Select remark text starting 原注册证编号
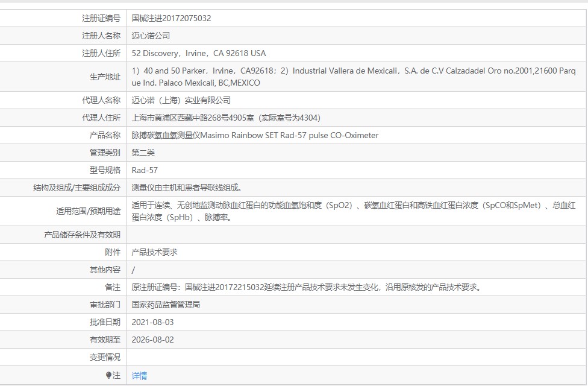Screen dimensions: 588x389 [307, 287]
